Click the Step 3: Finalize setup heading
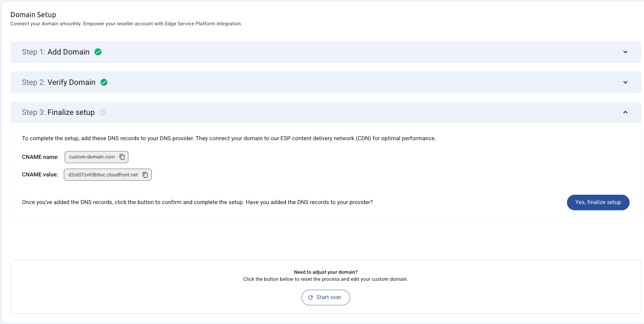This screenshot has height=324, width=644. coord(58,112)
